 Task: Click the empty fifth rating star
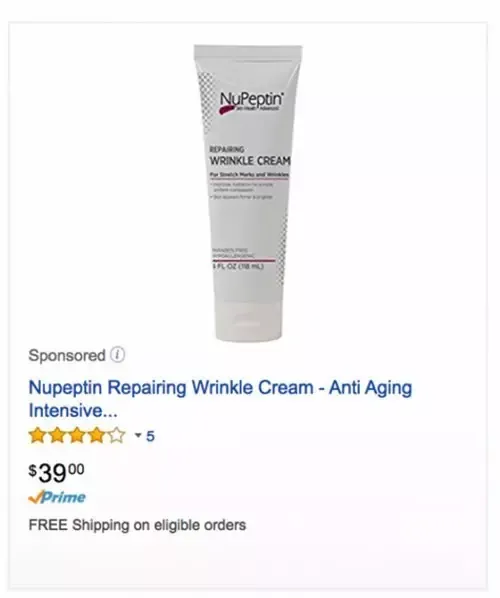(x=116, y=435)
